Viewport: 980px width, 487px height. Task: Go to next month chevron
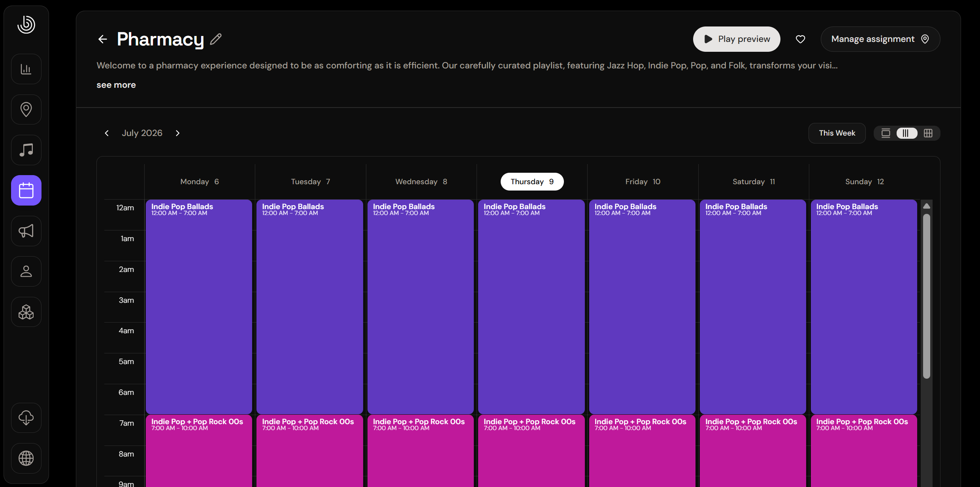(x=177, y=133)
